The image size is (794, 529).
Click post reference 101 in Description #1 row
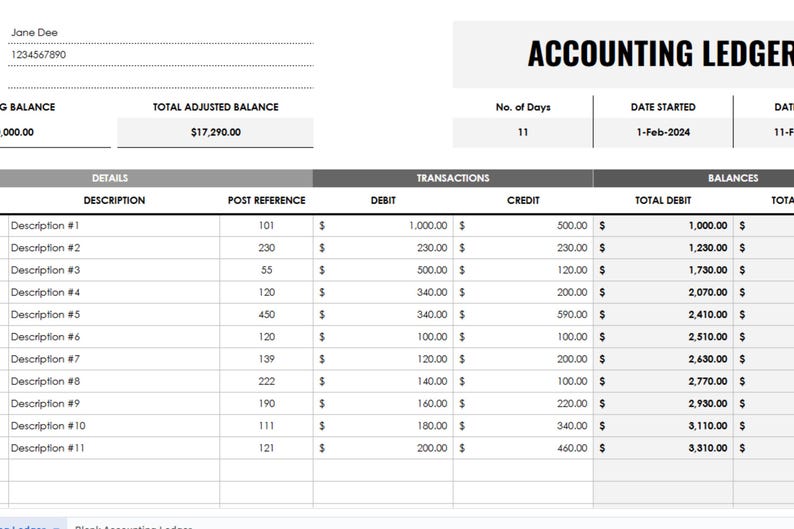pos(266,226)
